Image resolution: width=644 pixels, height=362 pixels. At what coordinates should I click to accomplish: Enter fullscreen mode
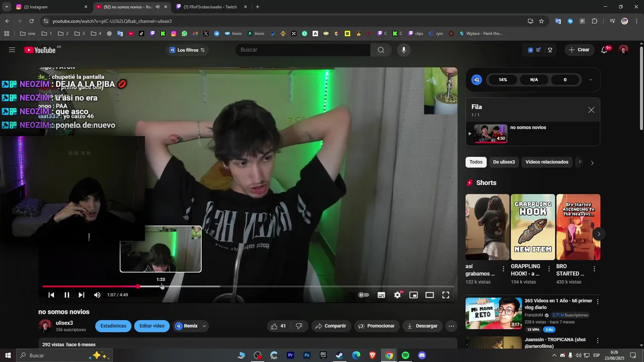click(x=446, y=295)
